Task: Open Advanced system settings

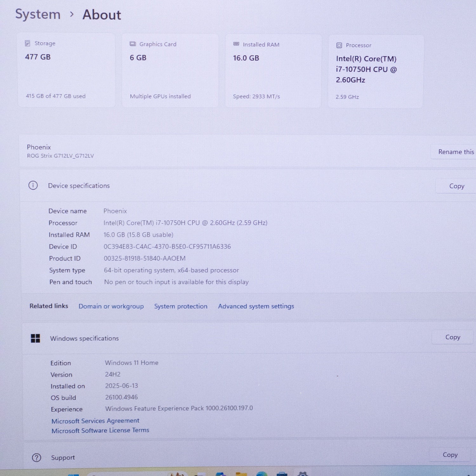Action: 256,306
